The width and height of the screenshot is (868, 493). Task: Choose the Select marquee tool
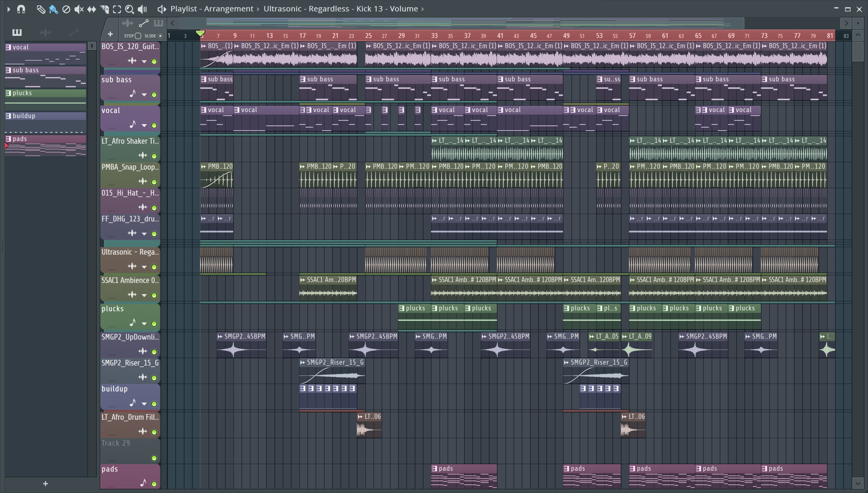pyautogui.click(x=117, y=9)
